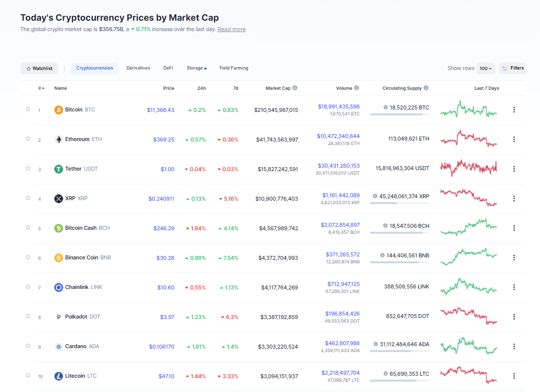
Task: Open the three-dot menu for Bitcoin row
Action: coord(514,109)
